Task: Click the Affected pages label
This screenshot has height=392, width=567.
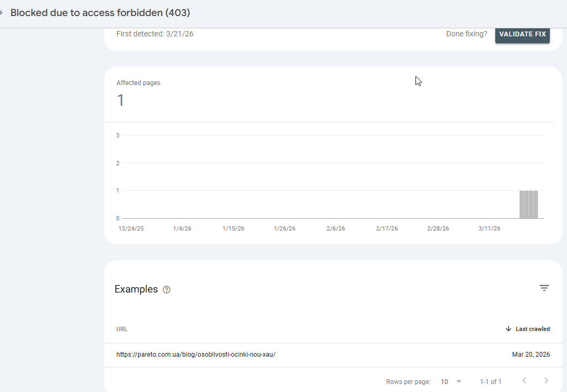Action: pos(138,83)
